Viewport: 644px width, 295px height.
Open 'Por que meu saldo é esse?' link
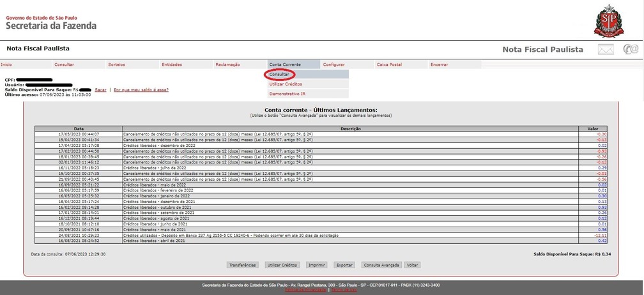point(141,89)
